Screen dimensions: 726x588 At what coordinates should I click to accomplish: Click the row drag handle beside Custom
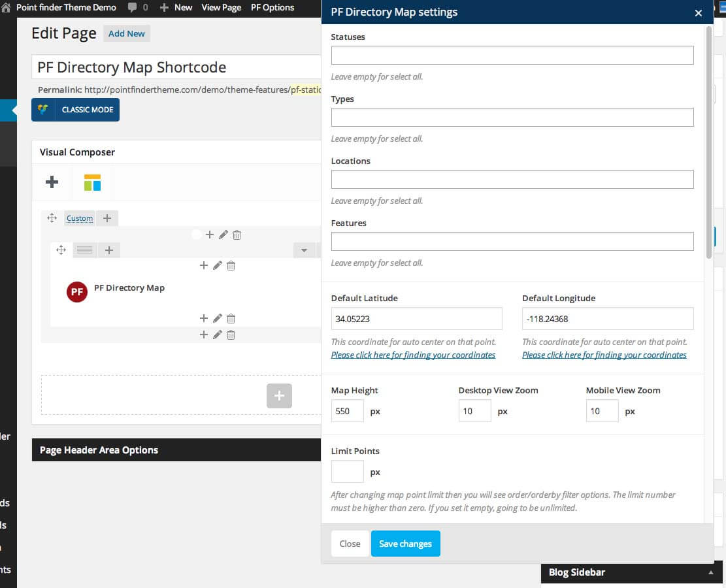(x=52, y=218)
